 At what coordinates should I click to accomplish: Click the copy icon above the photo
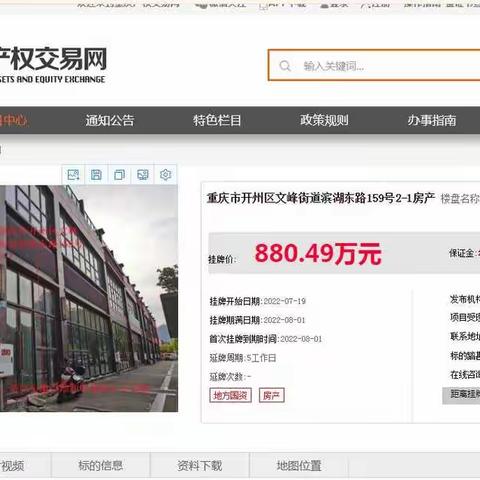(x=119, y=175)
